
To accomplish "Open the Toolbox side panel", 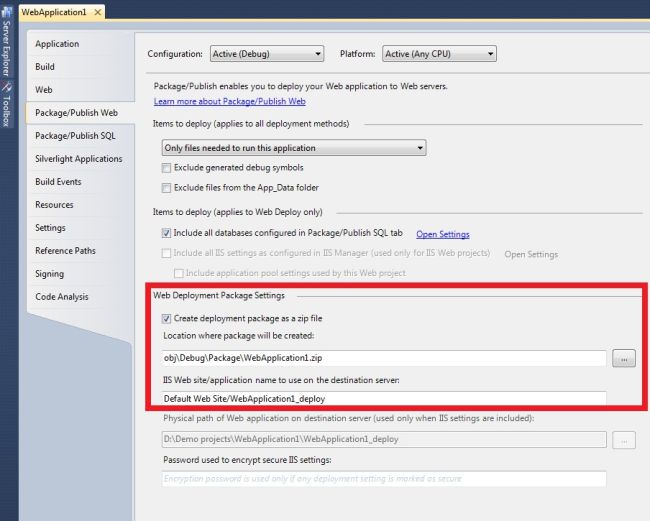I will click(x=7, y=104).
